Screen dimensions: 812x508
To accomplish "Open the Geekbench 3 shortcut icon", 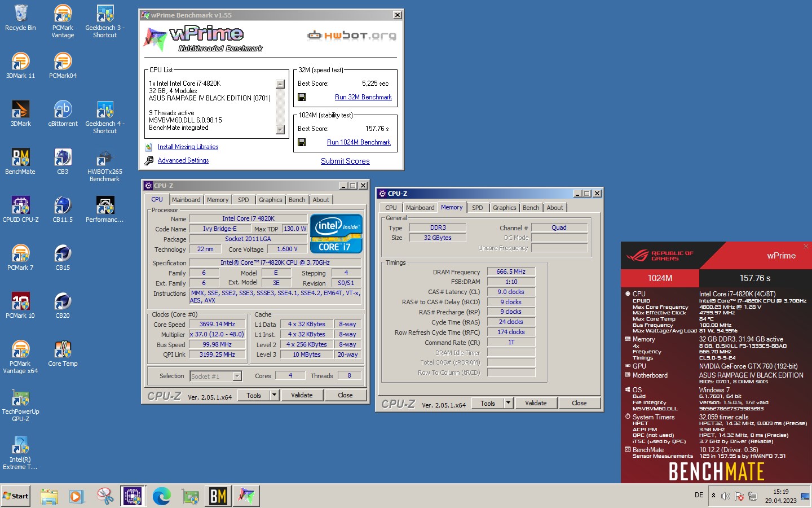I will click(105, 21).
